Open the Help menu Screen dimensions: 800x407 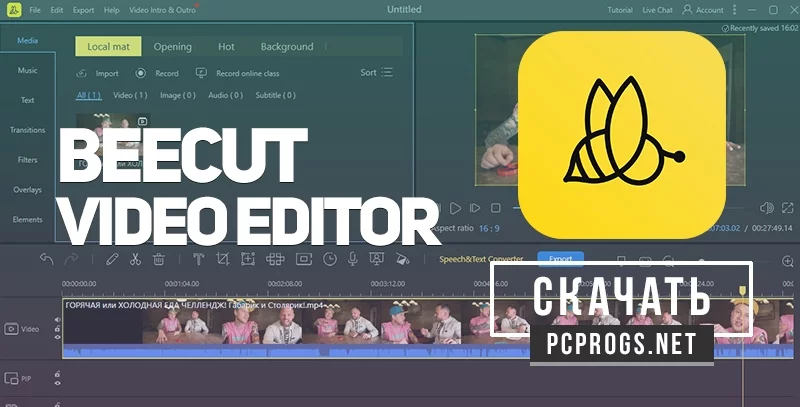(x=111, y=10)
